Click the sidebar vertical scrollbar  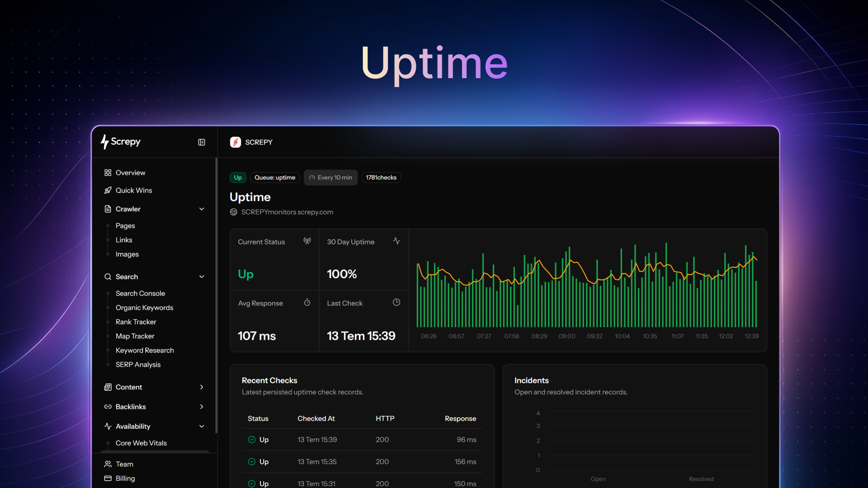coord(217,296)
